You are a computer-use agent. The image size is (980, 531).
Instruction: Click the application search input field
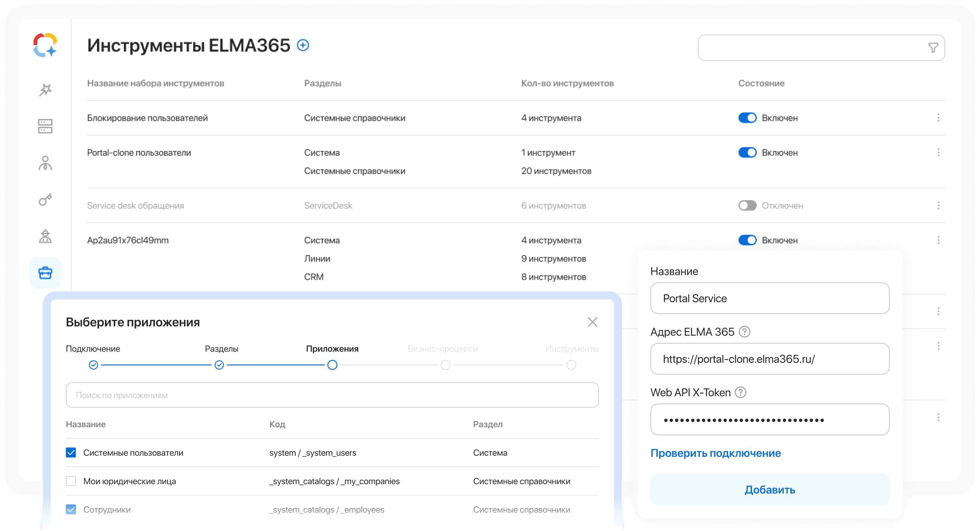point(332,395)
